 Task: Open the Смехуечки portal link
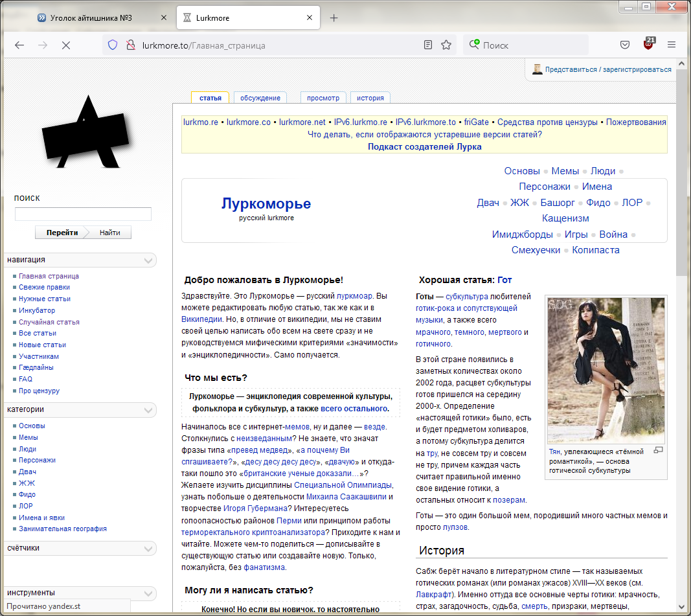[536, 250]
